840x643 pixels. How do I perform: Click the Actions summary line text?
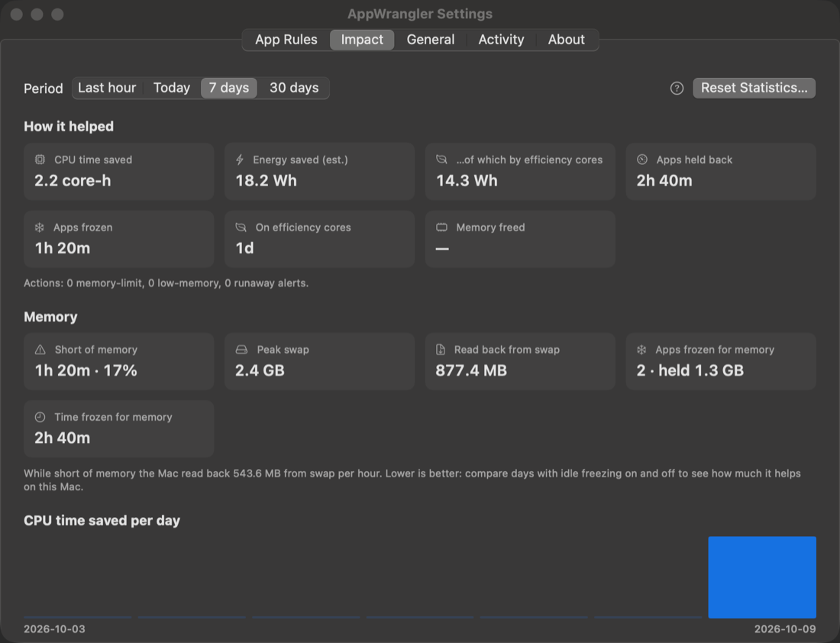[166, 283]
